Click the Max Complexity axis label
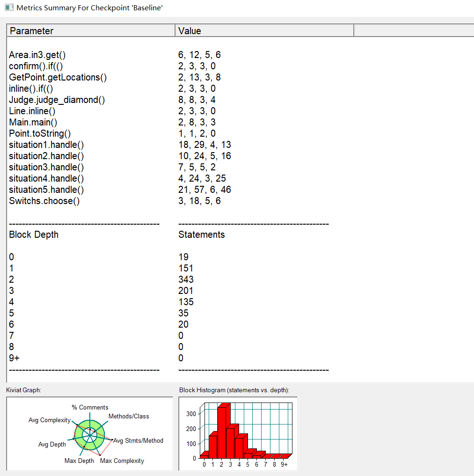 point(122,461)
